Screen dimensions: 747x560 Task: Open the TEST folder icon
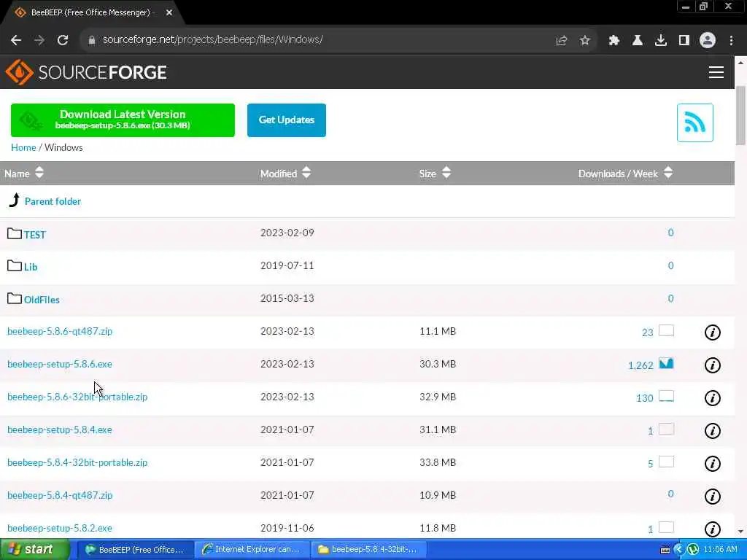(x=15, y=233)
